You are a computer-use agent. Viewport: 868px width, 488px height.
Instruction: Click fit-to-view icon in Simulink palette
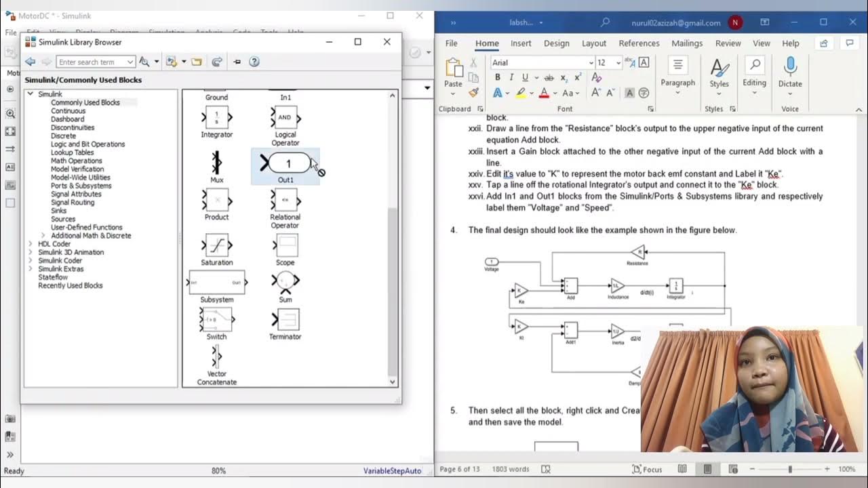click(x=10, y=131)
